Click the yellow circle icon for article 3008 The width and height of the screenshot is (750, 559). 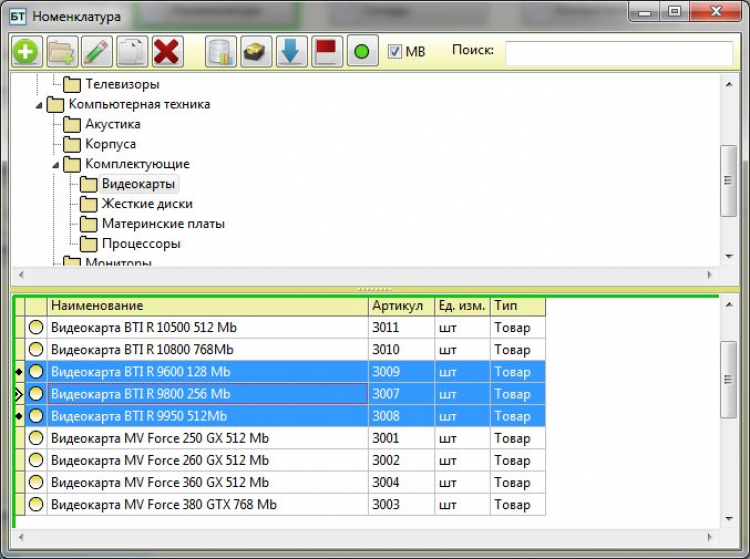tap(36, 416)
